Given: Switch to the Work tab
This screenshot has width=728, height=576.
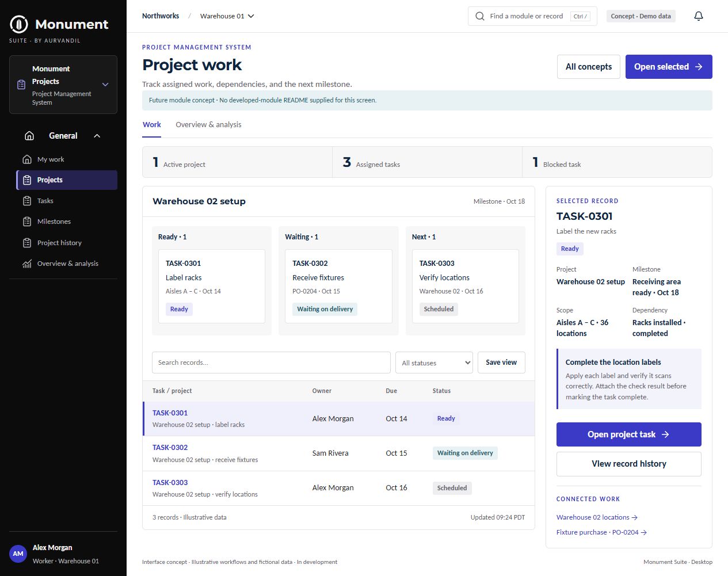Looking at the screenshot, I should [x=152, y=124].
